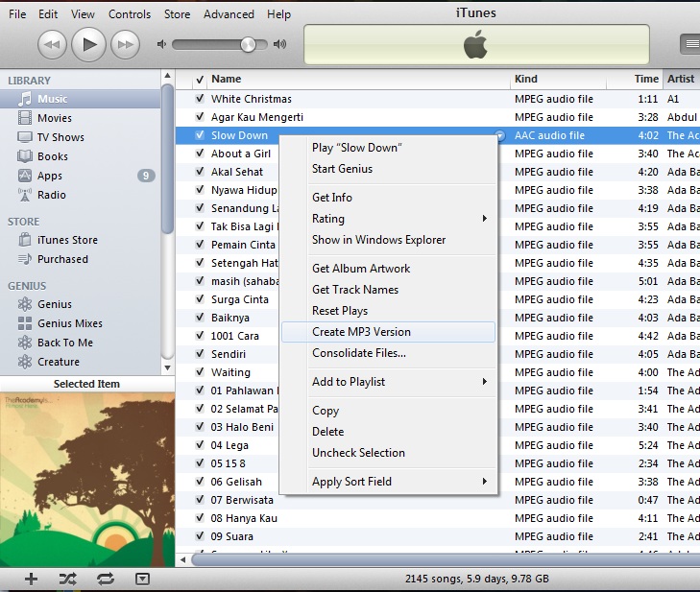Choose Show in Windows Explorer
The image size is (700, 592).
coord(389,240)
